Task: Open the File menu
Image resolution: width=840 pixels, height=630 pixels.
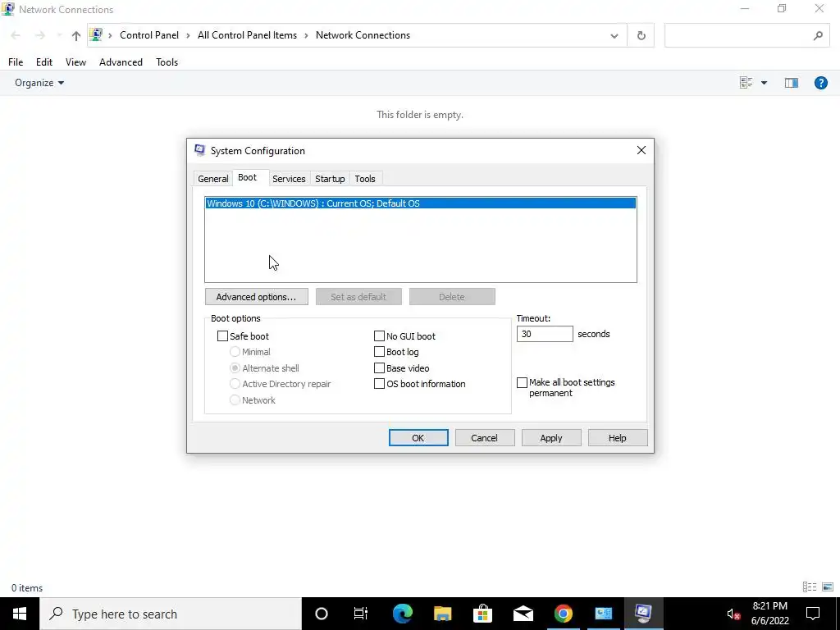Action: click(16, 62)
